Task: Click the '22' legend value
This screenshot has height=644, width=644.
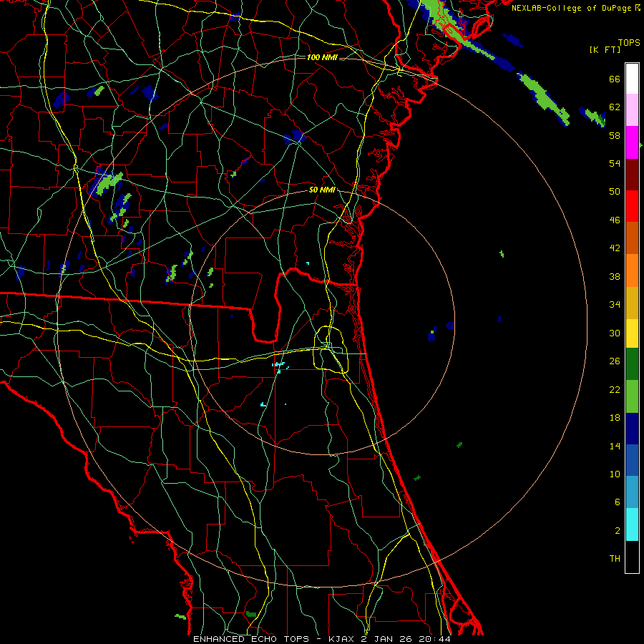Action: click(615, 389)
